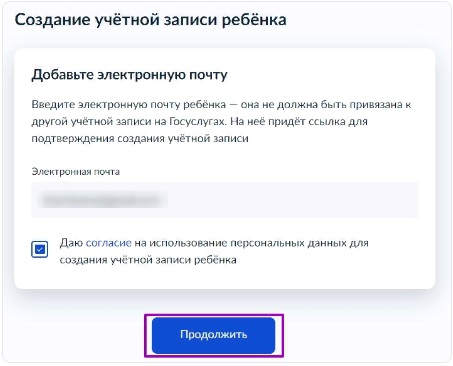The width and height of the screenshot is (453, 366).
Task: Click the 'подтверждения создания учётной записи' text line
Action: click(x=140, y=139)
